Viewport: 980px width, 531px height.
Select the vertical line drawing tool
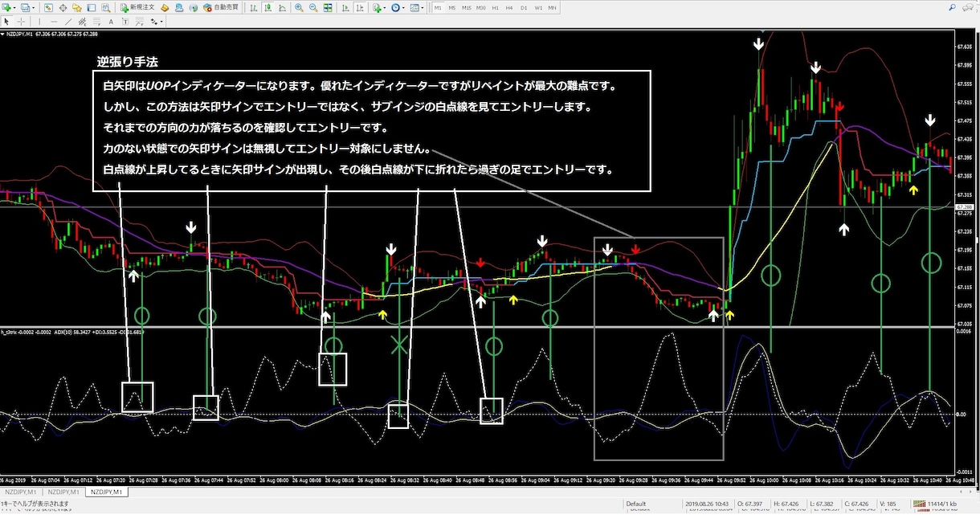pyautogui.click(x=40, y=22)
